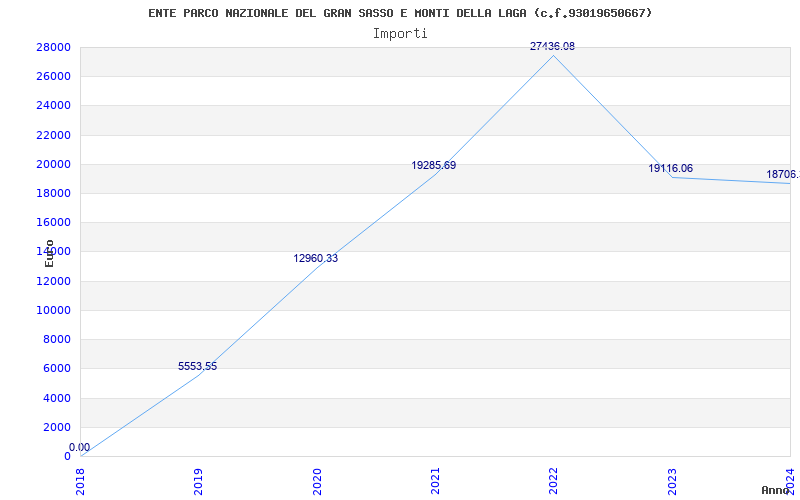Screen dimensions: 800x500
Task: Click the 12000 y-axis tick label
Action: 53,281
